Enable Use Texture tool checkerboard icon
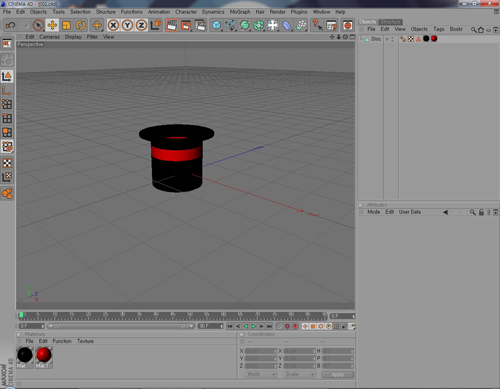The width and height of the screenshot is (500, 389). click(x=7, y=163)
